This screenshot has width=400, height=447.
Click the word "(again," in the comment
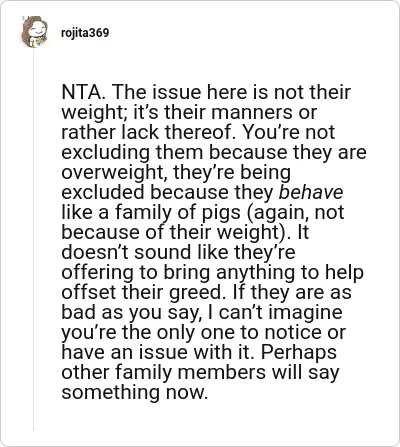(x=274, y=213)
